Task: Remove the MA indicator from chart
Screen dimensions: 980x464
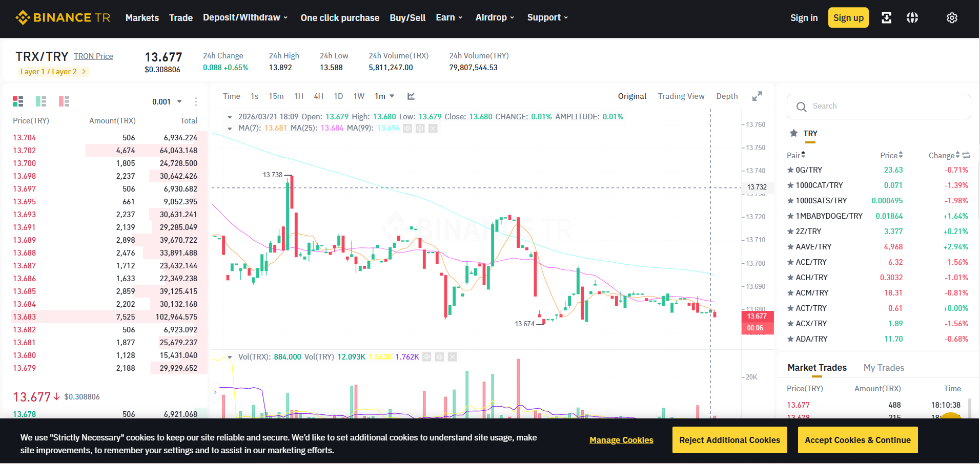Action: tap(433, 129)
